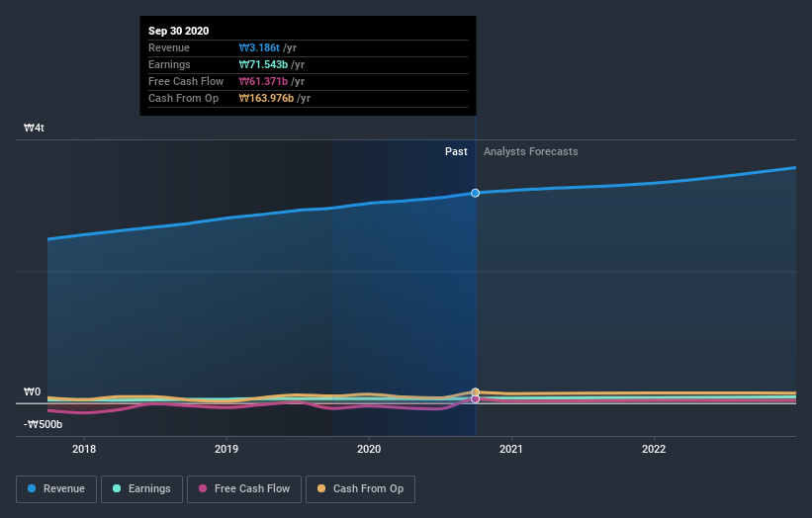Click the 2022 x-axis label
Viewport: 812px width, 518px height.
coord(654,449)
